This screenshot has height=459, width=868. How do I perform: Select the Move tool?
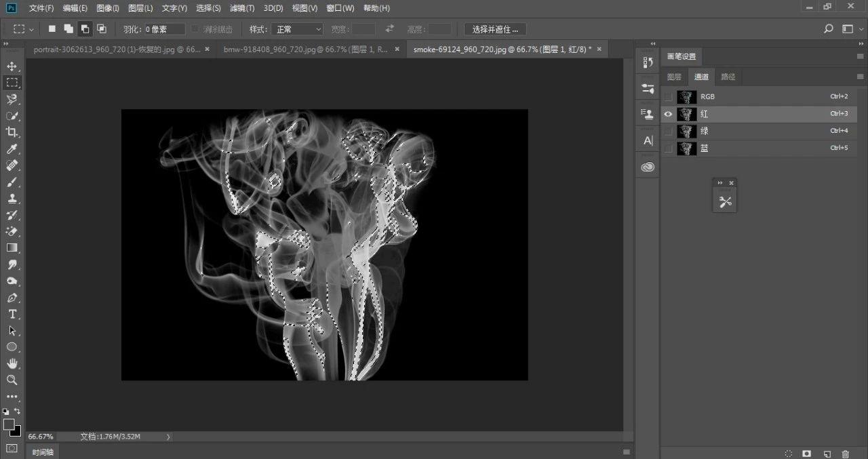tap(12, 66)
